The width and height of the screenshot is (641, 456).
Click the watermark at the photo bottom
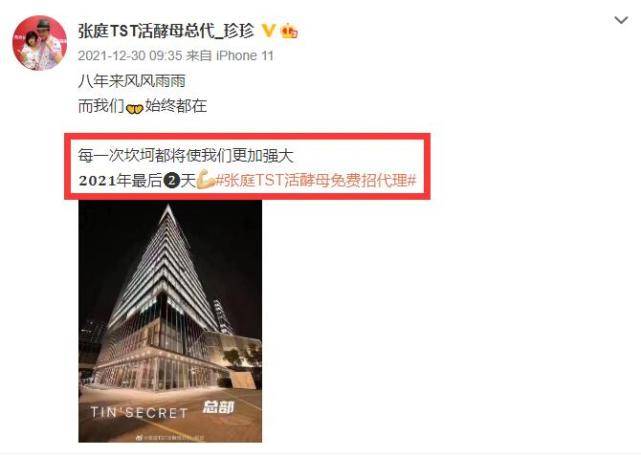pyautogui.click(x=170, y=438)
